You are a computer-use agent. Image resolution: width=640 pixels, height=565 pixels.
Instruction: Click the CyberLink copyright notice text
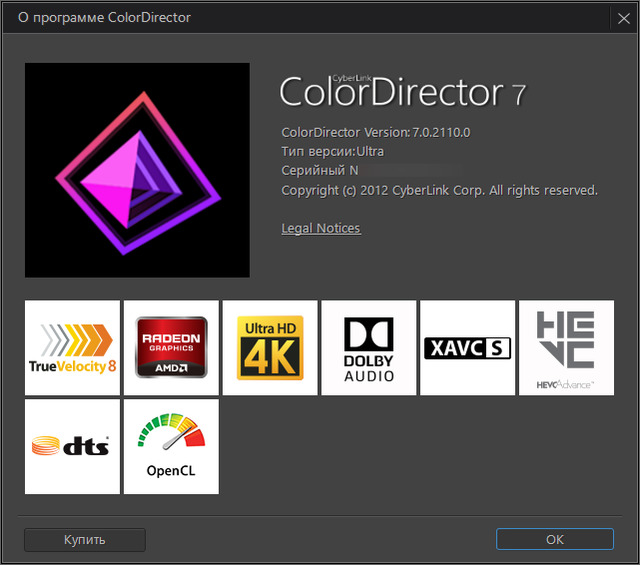[439, 190]
